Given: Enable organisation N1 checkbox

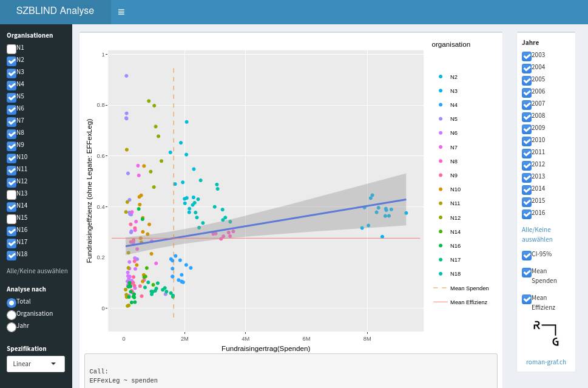Looking at the screenshot, I should [x=11, y=49].
